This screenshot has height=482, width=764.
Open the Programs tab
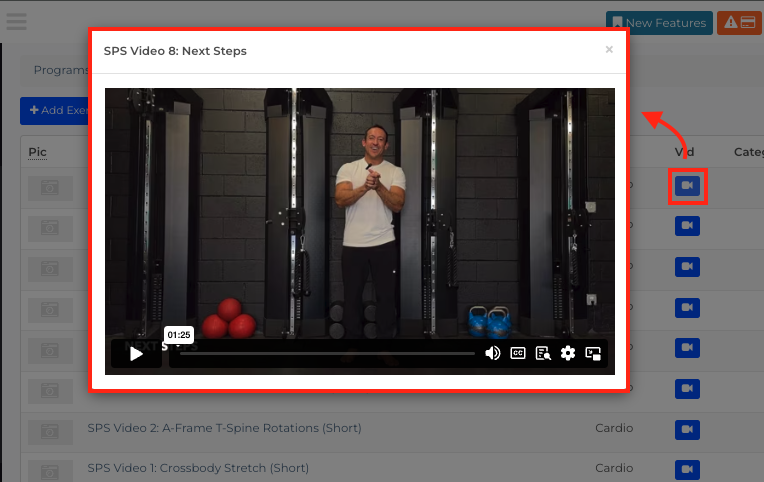(x=61, y=70)
